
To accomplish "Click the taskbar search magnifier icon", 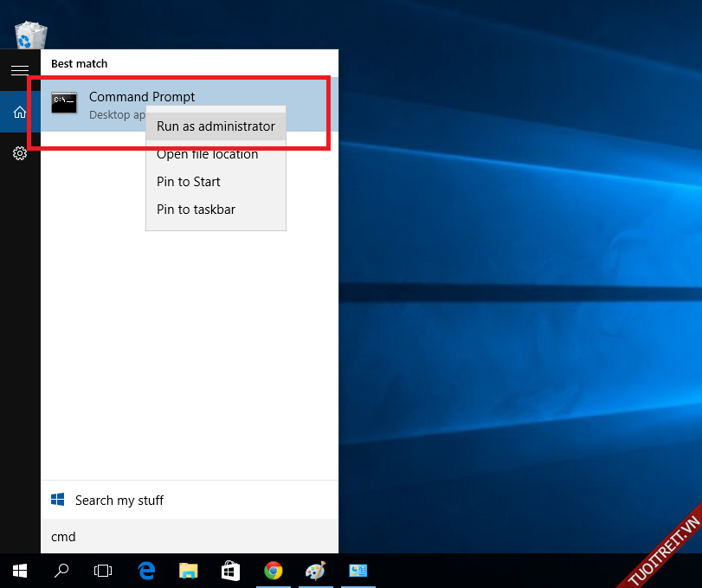I will [61, 571].
